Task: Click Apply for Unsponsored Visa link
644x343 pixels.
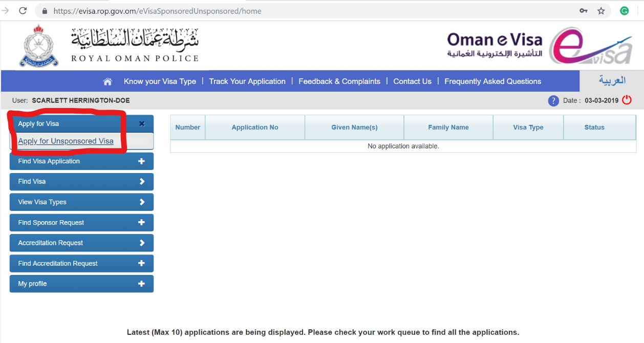Action: click(x=66, y=141)
